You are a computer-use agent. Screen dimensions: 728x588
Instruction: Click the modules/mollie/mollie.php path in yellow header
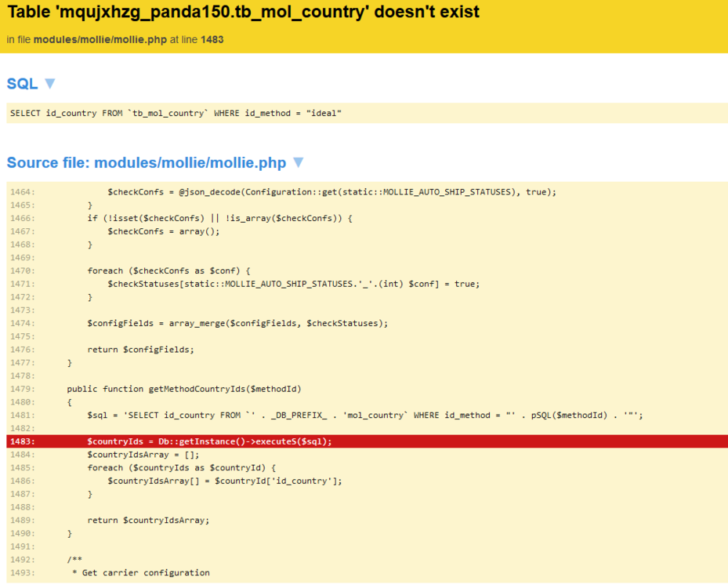tap(100, 39)
